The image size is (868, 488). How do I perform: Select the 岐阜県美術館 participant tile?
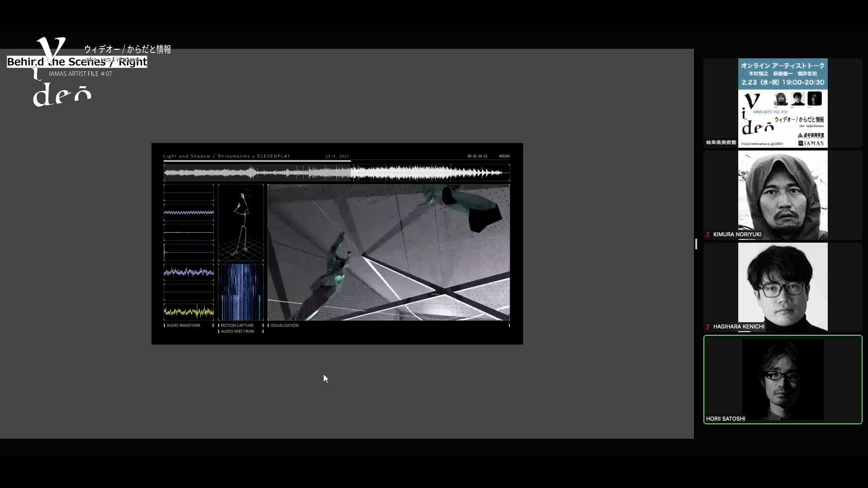pyautogui.click(x=783, y=103)
